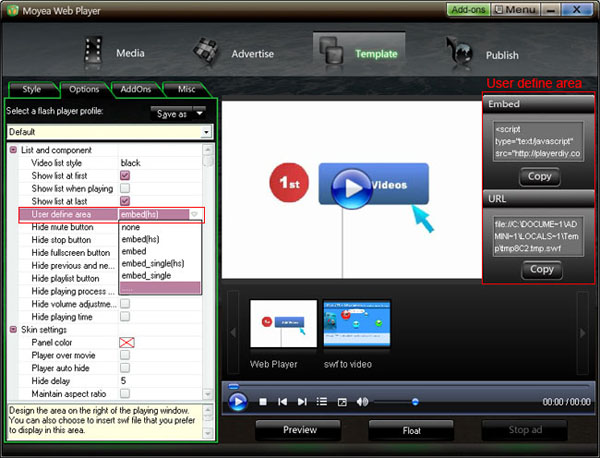
Task: Collapse the Skin settings group
Action: [x=13, y=329]
